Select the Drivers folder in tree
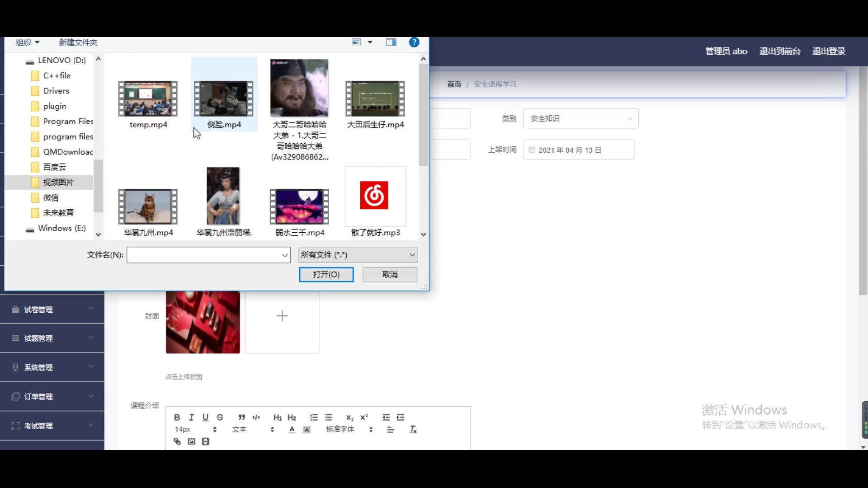The height and width of the screenshot is (488, 868). [56, 91]
